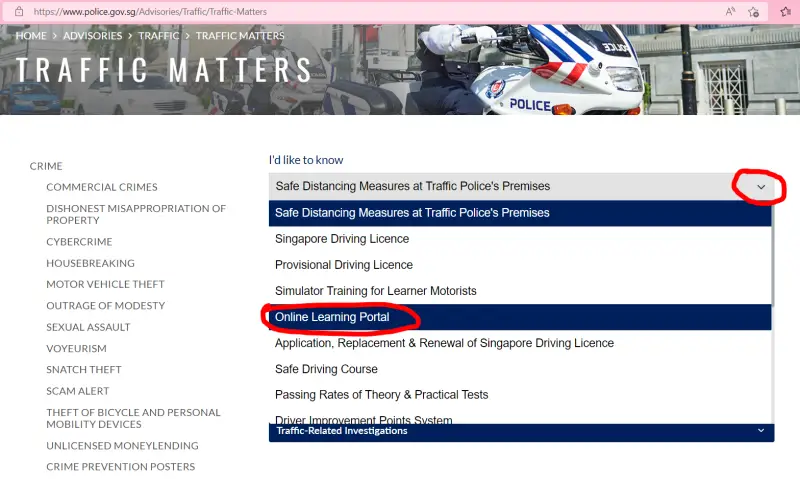Open the CYBERCRIME sidebar link
This screenshot has width=800, height=479.
click(x=79, y=242)
